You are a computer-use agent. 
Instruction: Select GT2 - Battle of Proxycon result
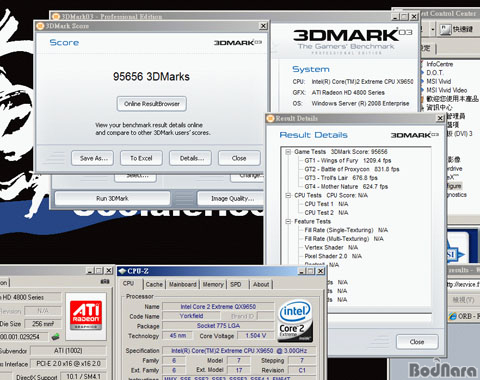click(x=352, y=169)
